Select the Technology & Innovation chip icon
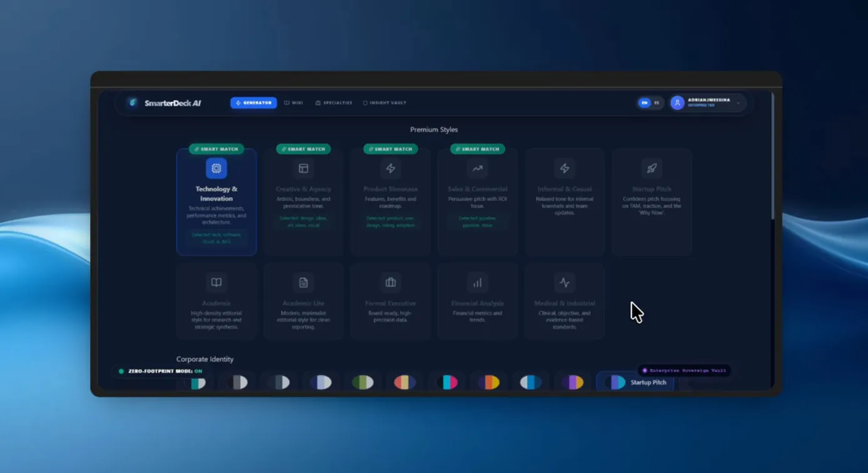868x473 pixels. pos(216,168)
